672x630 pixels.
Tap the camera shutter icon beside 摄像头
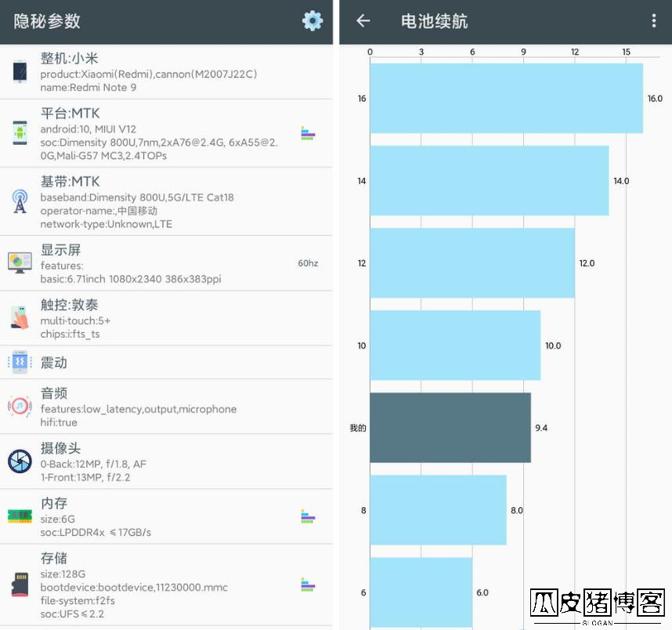point(20,462)
